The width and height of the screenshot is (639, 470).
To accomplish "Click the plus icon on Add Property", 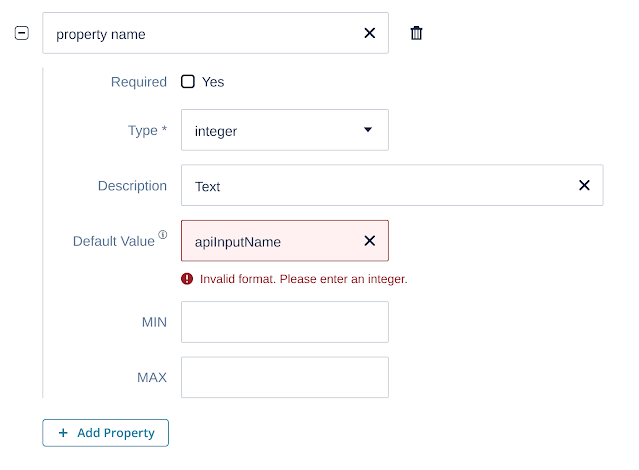I will (64, 433).
